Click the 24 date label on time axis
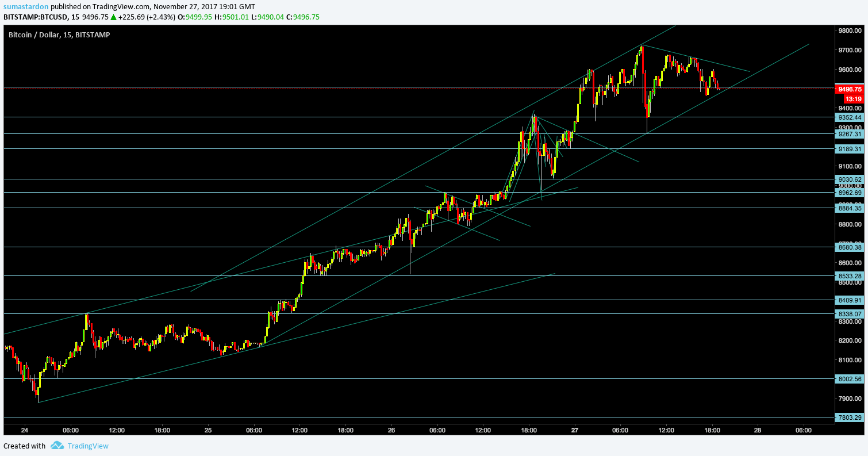 click(x=25, y=430)
